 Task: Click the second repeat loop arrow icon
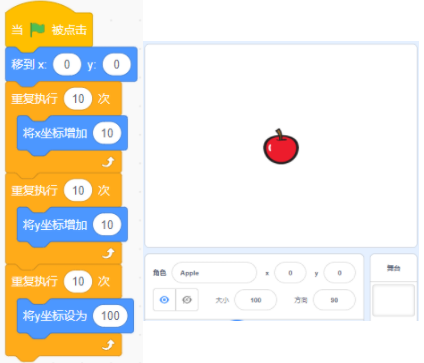pyautogui.click(x=108, y=254)
